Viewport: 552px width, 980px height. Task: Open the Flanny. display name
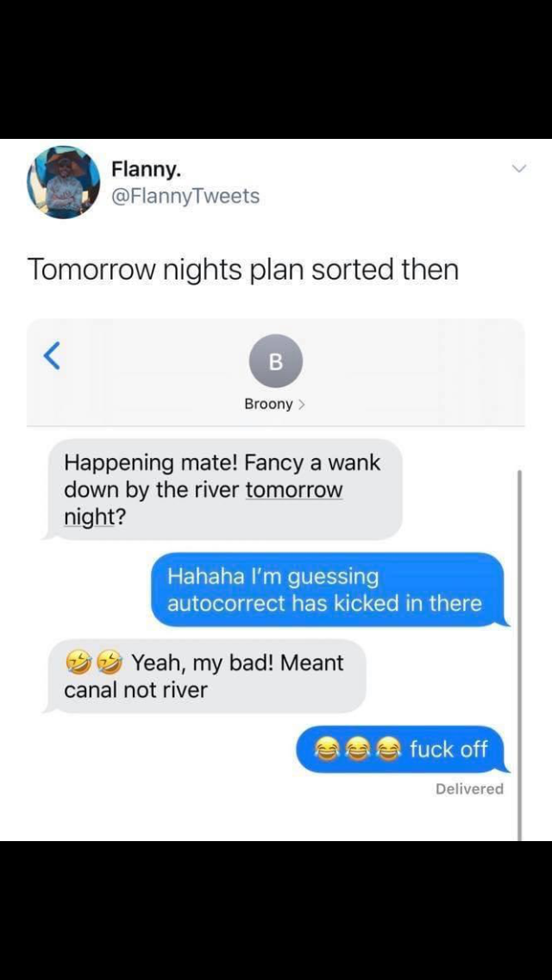coord(147,169)
